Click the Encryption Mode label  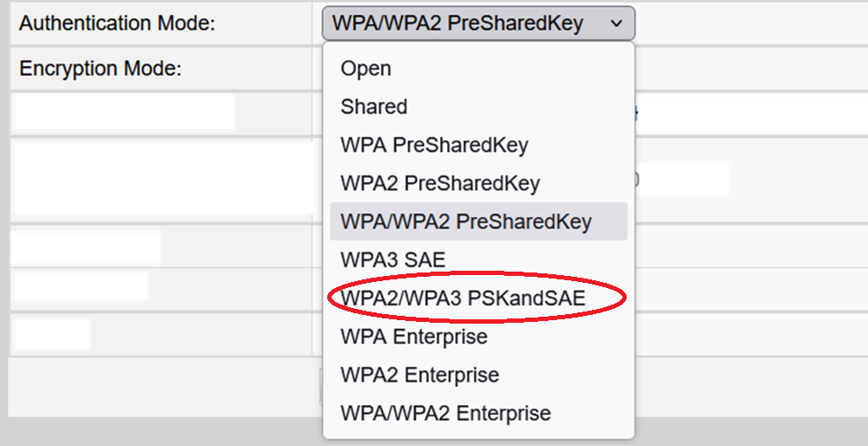click(x=100, y=69)
